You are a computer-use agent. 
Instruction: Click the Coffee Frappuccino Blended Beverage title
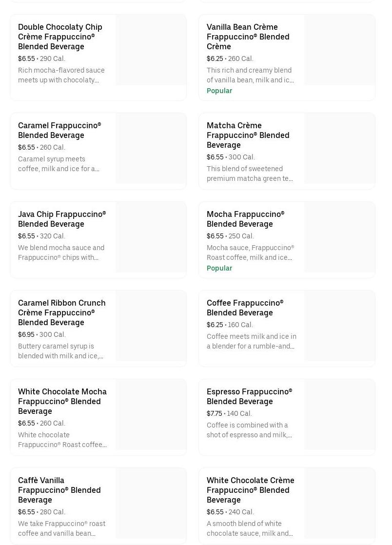click(x=245, y=308)
